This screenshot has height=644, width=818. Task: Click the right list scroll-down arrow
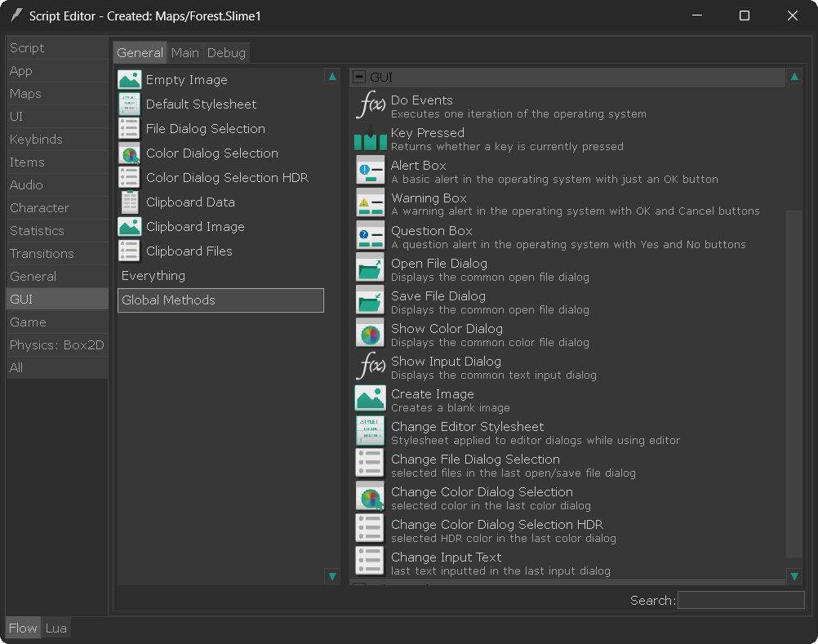tap(794, 576)
